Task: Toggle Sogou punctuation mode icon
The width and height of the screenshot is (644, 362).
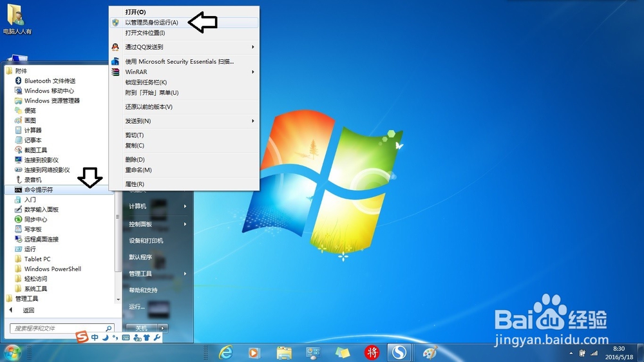Action: 115,338
